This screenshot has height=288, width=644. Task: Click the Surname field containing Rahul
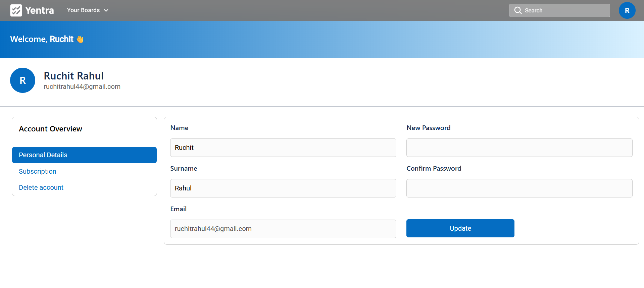283,188
